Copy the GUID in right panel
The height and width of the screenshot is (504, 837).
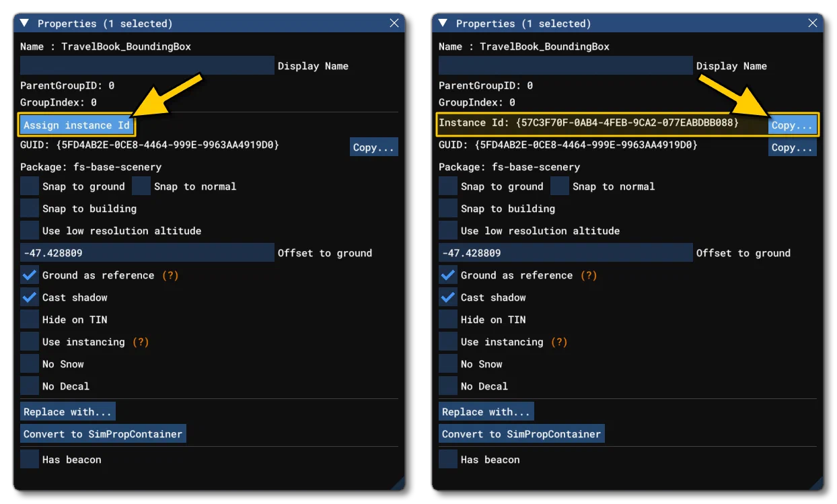[x=793, y=147]
